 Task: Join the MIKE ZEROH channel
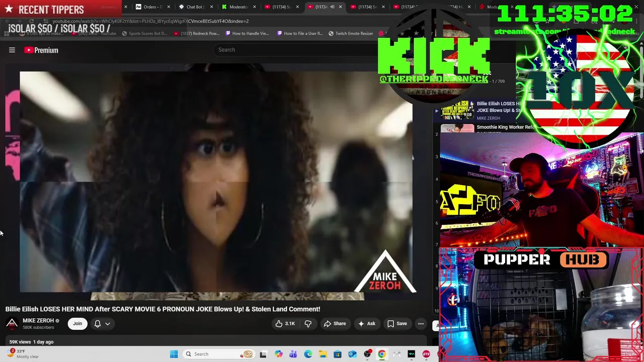tap(77, 324)
